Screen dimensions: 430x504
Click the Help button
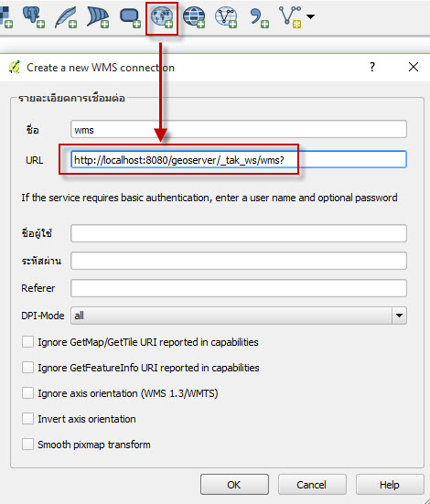pos(390,485)
